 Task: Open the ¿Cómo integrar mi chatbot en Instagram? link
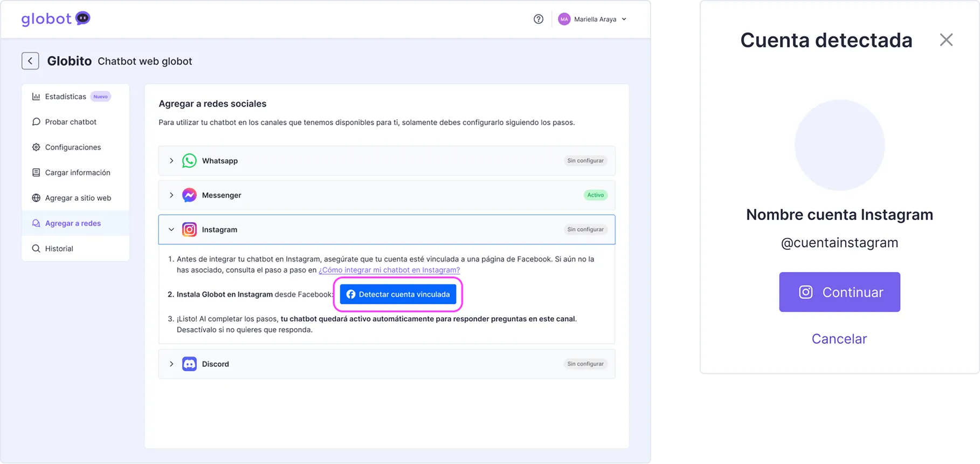pos(389,270)
